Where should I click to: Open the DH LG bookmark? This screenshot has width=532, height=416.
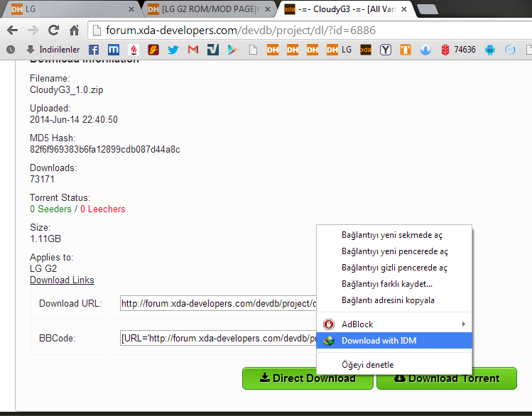[x=339, y=50]
